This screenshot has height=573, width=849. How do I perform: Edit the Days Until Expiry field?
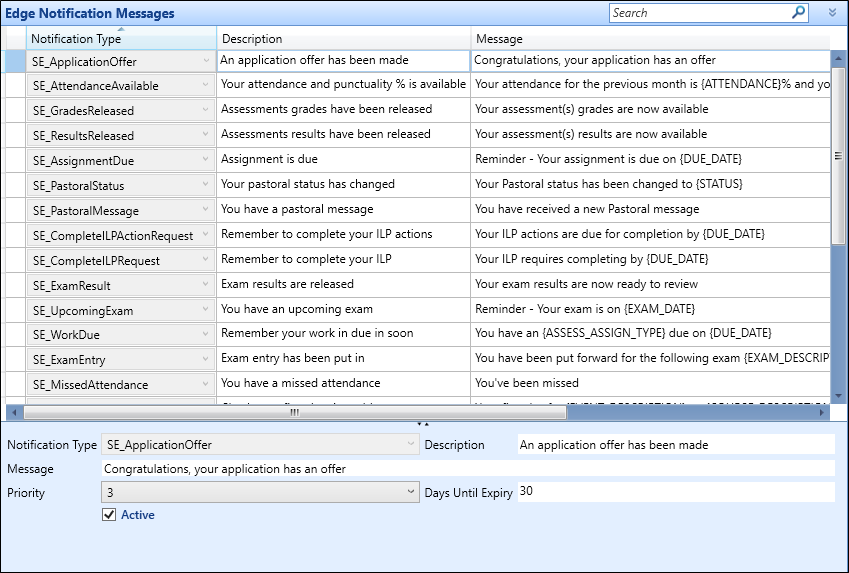[x=675, y=492]
